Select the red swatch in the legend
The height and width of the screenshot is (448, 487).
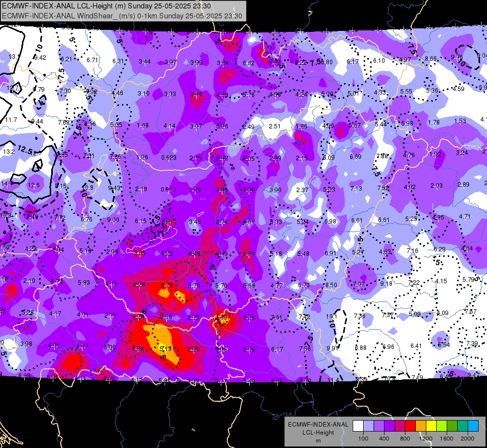[410, 426]
